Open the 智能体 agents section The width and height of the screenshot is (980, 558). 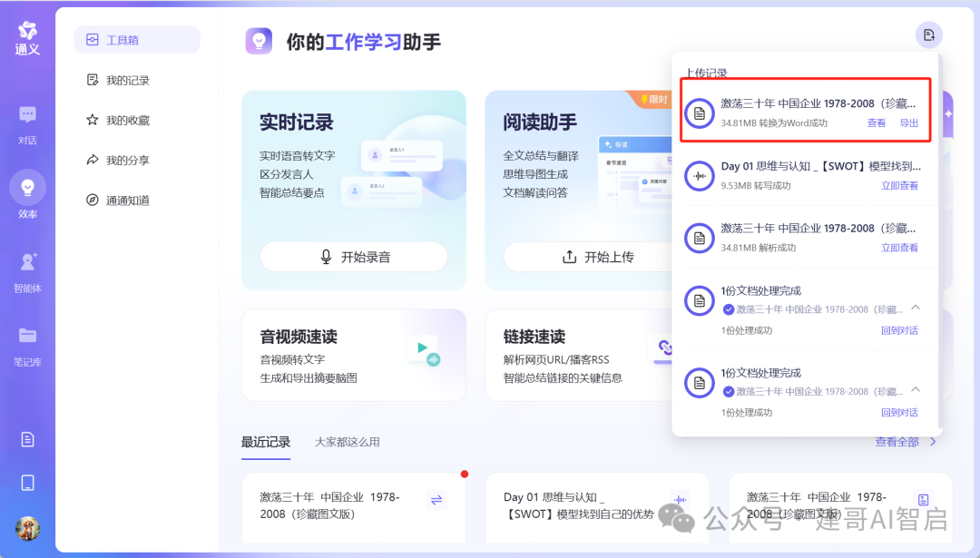[25, 268]
